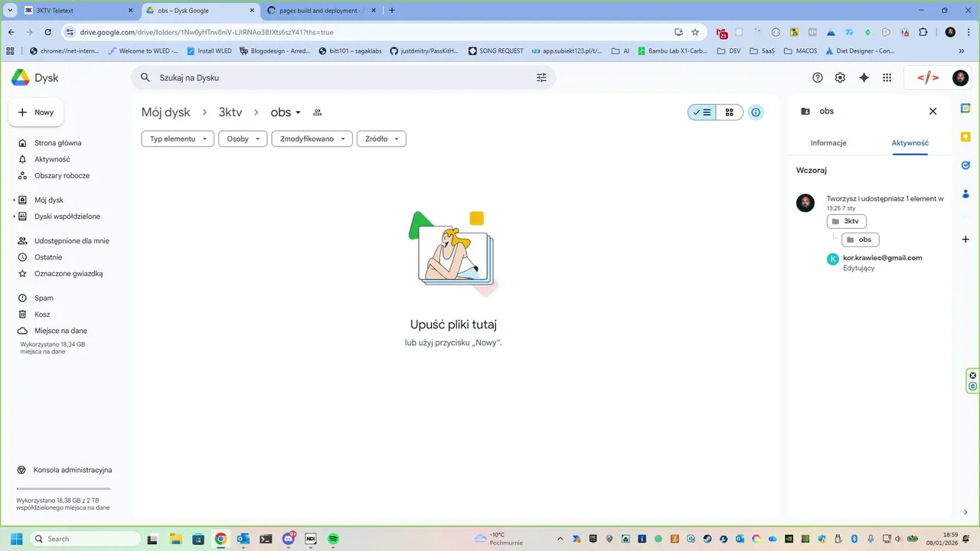Screen dimensions: 980x551
Task: Open Spotify from the Windows taskbar
Action: tap(334, 539)
